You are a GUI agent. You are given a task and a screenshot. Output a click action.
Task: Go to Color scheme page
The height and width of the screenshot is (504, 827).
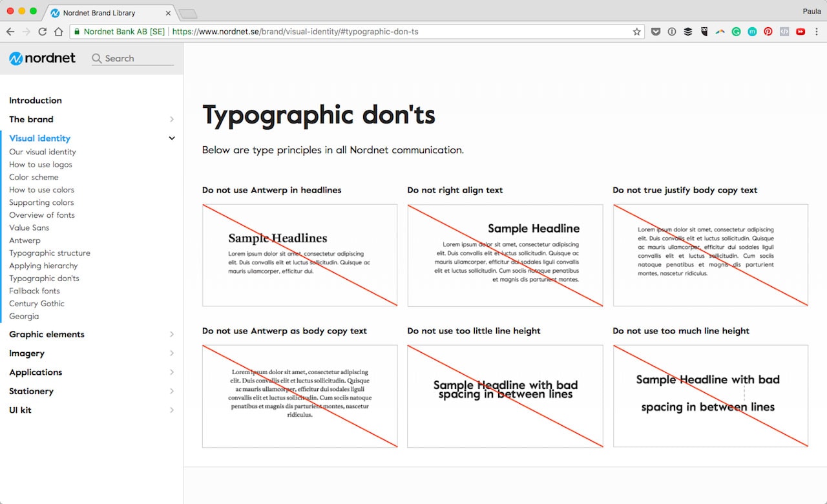tap(34, 177)
